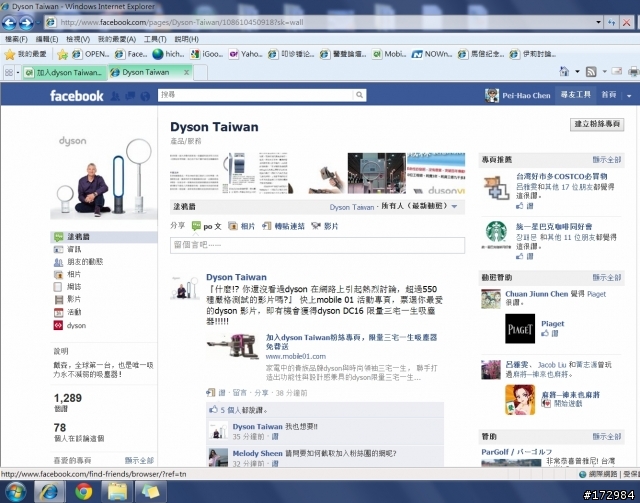Screen dimensions: 640x503
Task: Click the search magnifier icon
Action: click(359, 95)
